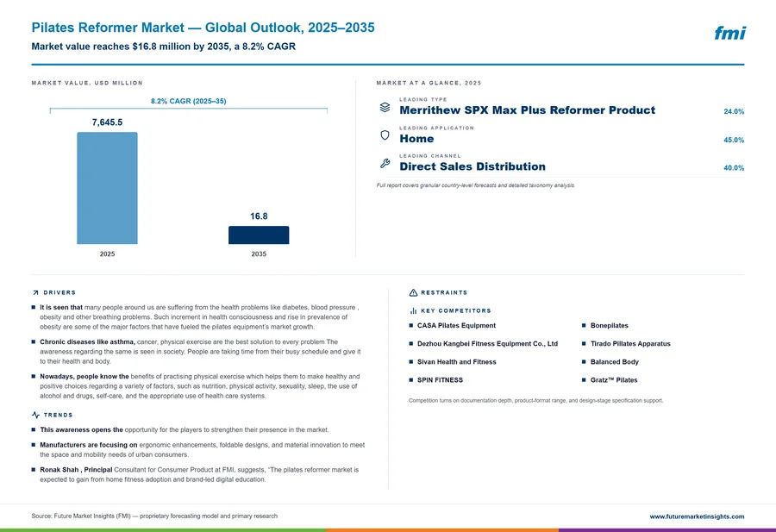
Task: Click the LEADING CHANNEL small label
Action: [430, 156]
